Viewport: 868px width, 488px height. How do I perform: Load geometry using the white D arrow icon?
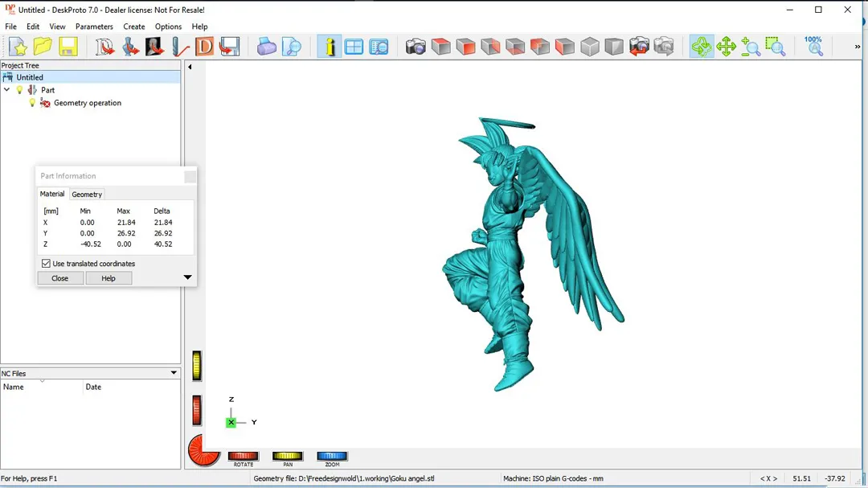point(104,47)
